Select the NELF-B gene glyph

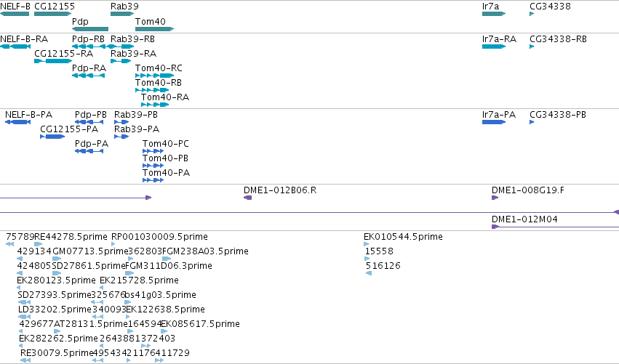pyautogui.click(x=15, y=14)
